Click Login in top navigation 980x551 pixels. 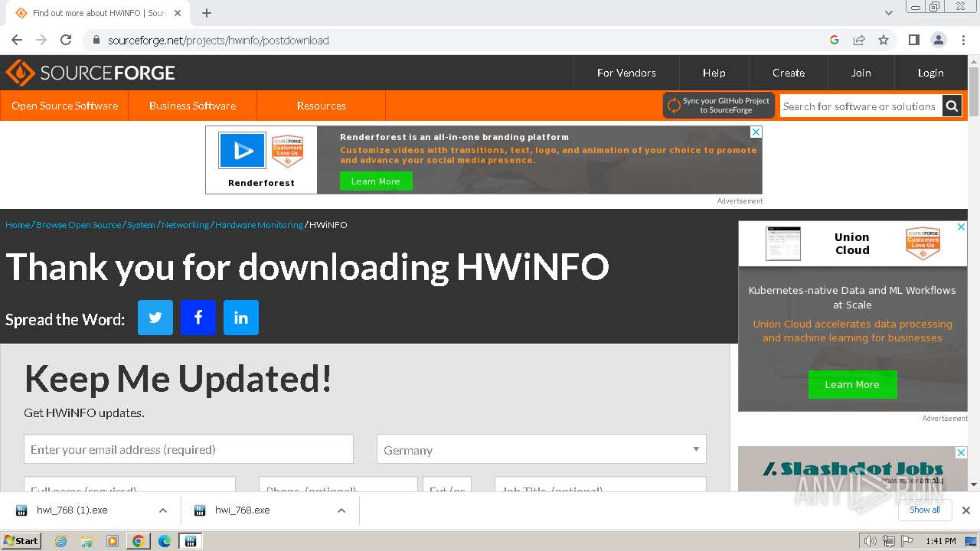coord(930,73)
